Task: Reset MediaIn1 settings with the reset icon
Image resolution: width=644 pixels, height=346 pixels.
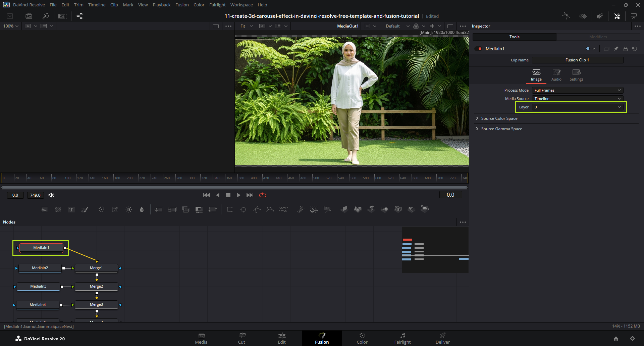Action: click(635, 49)
